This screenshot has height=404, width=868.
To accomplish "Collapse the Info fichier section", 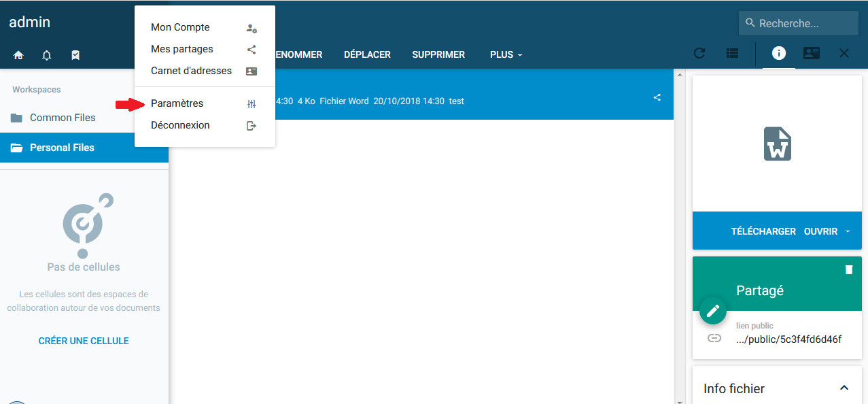I will coord(844,388).
